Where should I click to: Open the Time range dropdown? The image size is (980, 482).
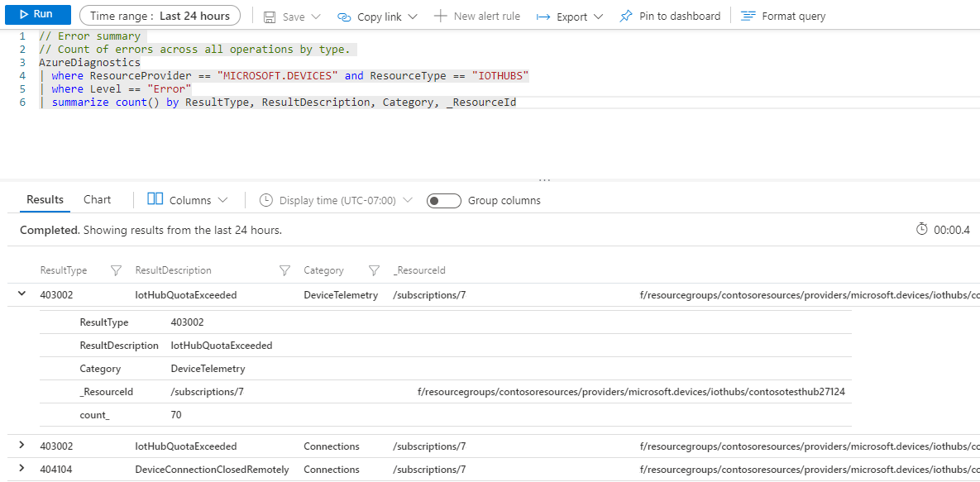click(160, 15)
